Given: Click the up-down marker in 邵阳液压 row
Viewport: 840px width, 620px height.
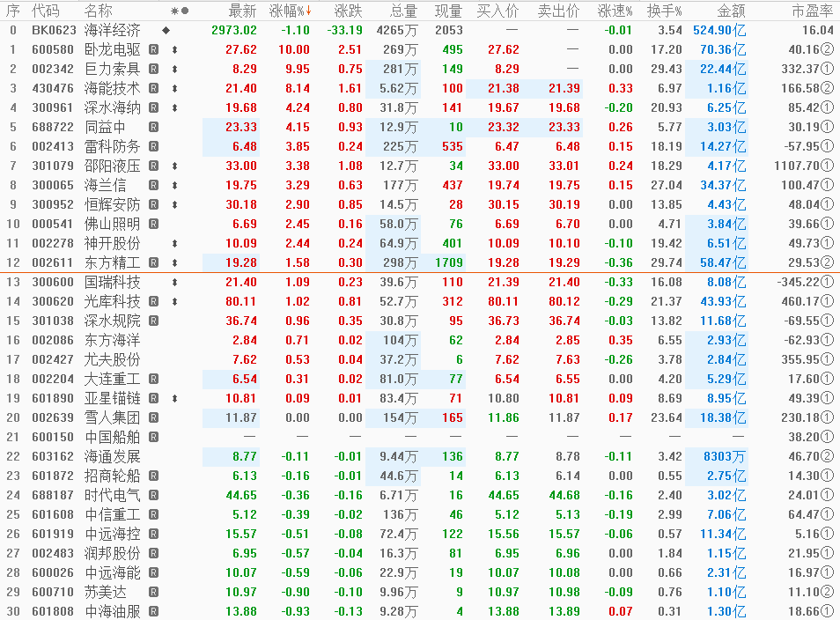Looking at the screenshot, I should pos(174,166).
